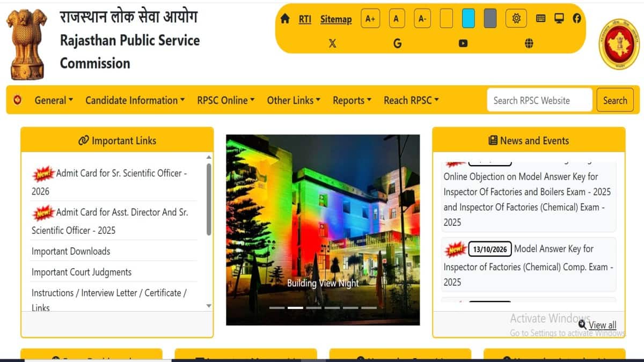The image size is (644, 362).
Task: Open settings gear in the top bar
Action: click(x=516, y=19)
